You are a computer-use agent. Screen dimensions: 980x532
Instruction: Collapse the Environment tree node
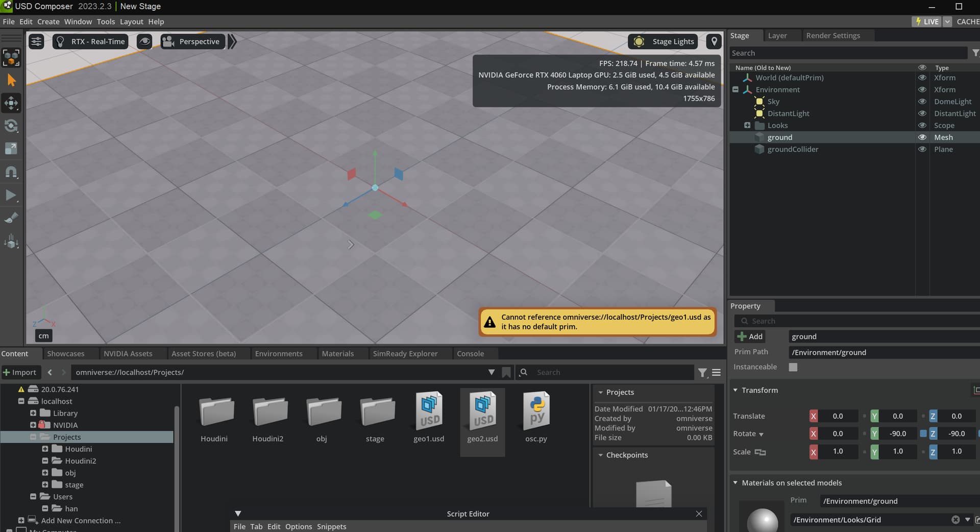coord(736,89)
